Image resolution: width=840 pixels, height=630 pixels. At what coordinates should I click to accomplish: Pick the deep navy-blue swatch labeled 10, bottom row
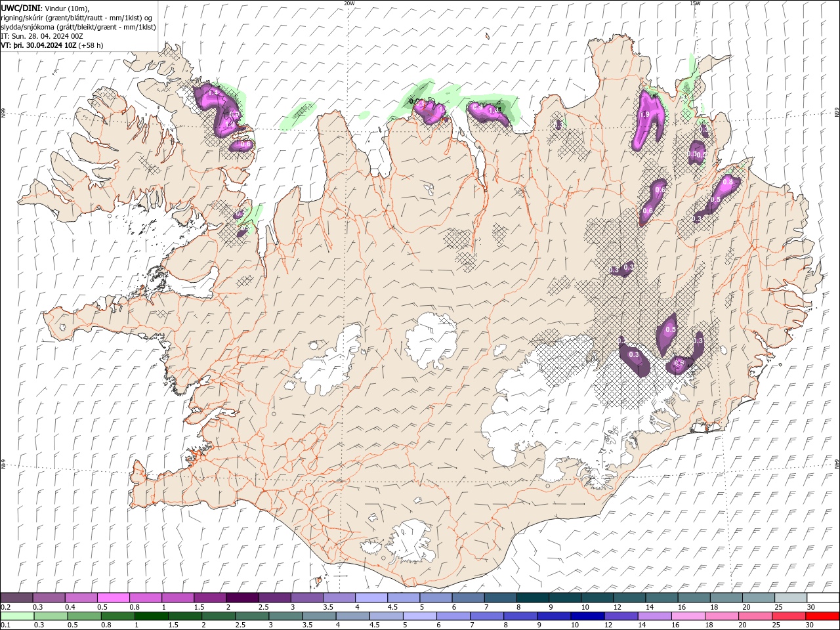[x=587, y=616]
